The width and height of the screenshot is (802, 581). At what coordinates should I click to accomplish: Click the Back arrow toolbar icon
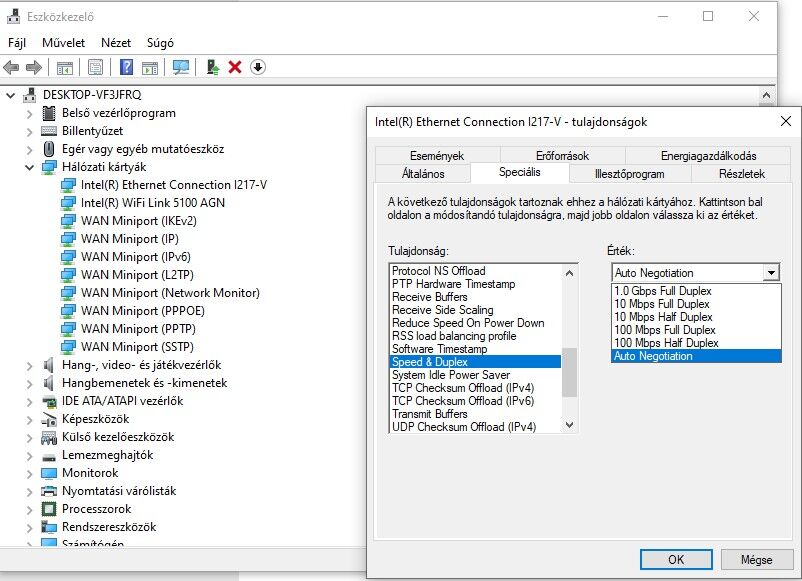click(x=11, y=67)
